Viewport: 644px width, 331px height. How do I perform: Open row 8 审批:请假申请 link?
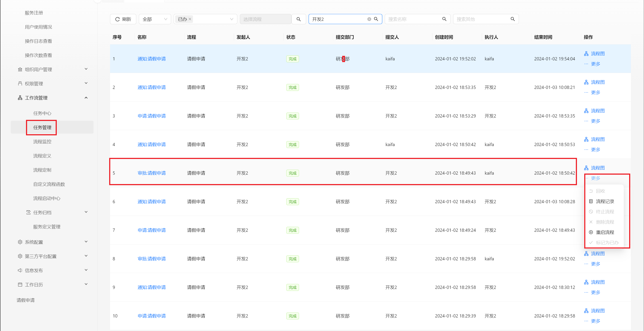click(x=152, y=259)
